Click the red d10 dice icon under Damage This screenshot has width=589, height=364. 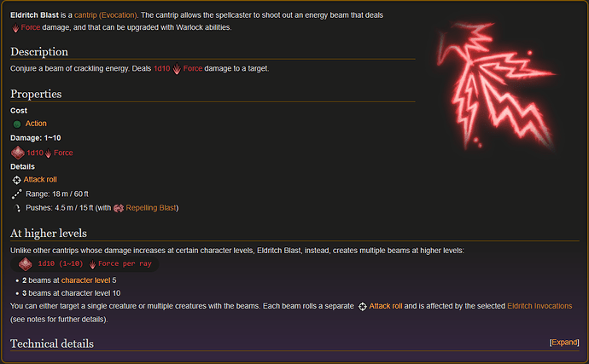click(x=18, y=153)
